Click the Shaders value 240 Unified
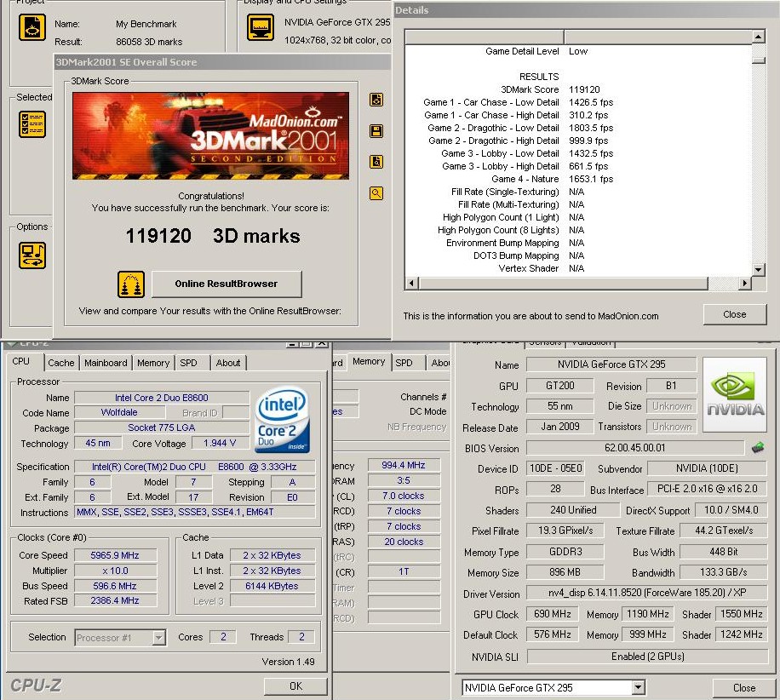Viewport: 780px width, 700px height. 574,510
